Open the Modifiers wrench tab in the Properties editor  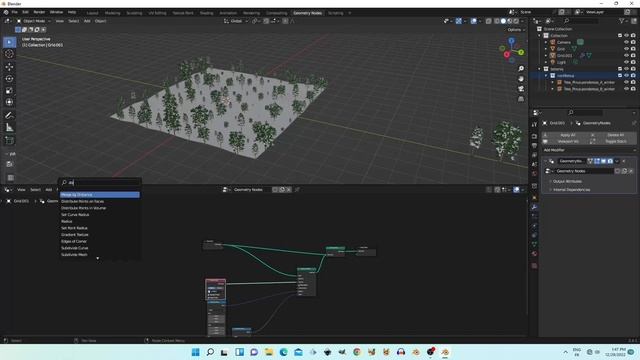tap(534, 207)
